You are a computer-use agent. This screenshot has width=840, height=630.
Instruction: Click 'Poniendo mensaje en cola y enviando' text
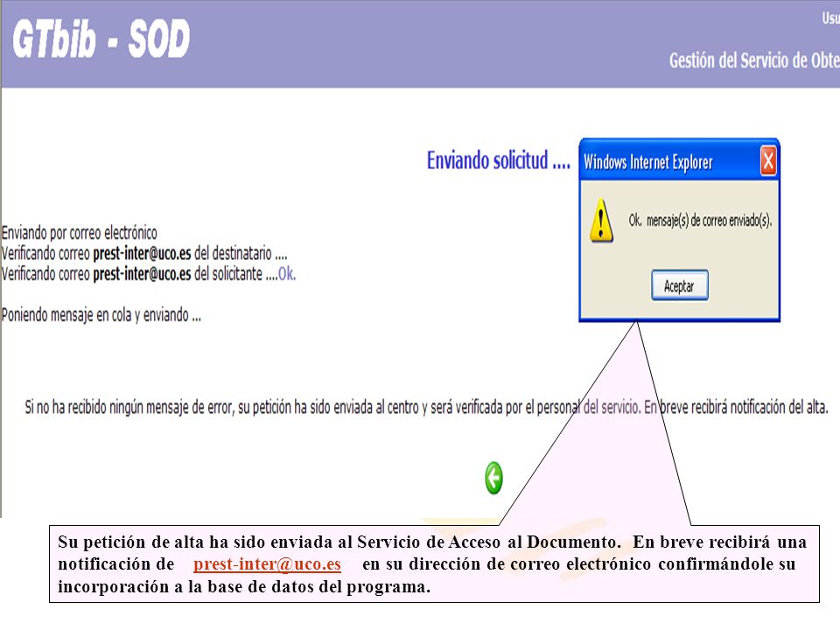coord(101,315)
